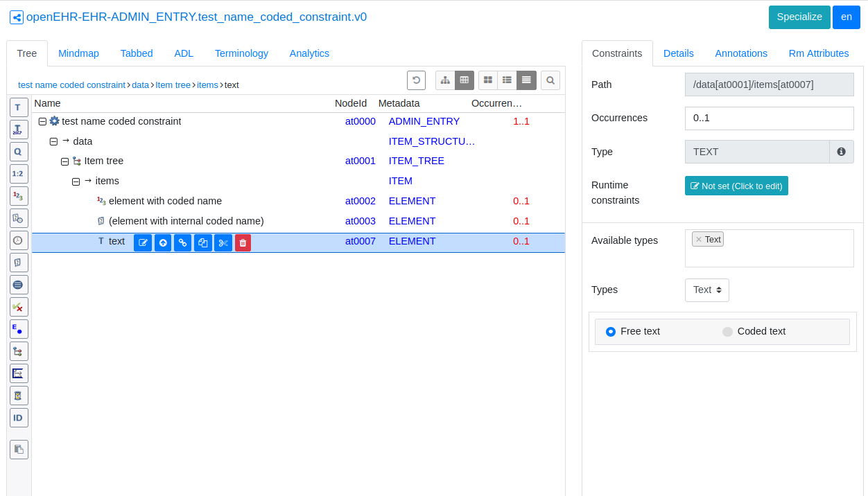Select the Coded text radio button
Screen dimensions: 868x496
(x=727, y=332)
